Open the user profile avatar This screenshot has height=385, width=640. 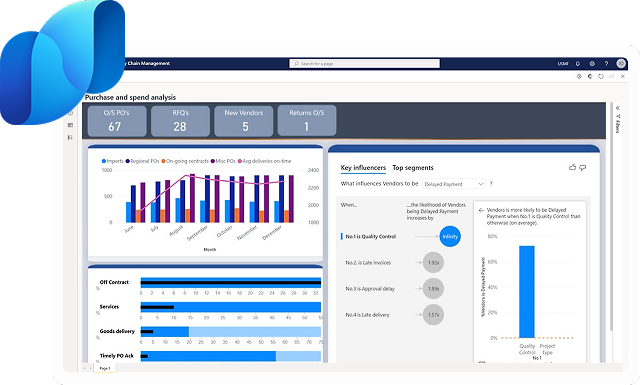621,63
